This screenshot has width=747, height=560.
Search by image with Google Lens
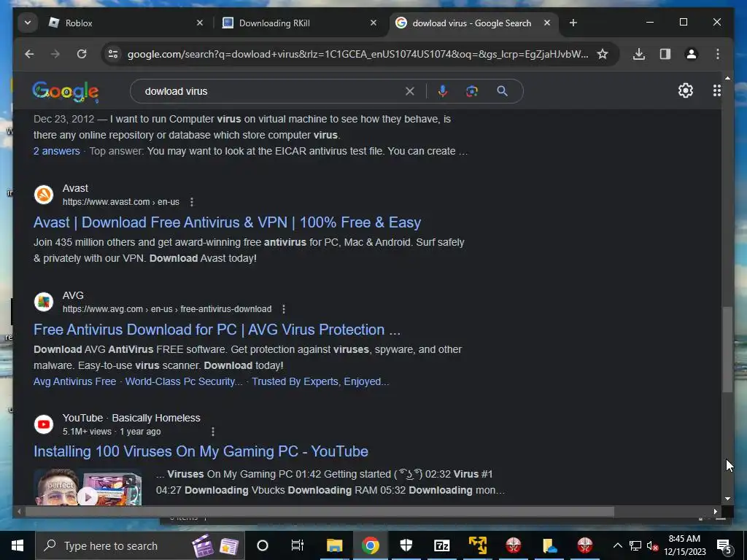pyautogui.click(x=472, y=91)
